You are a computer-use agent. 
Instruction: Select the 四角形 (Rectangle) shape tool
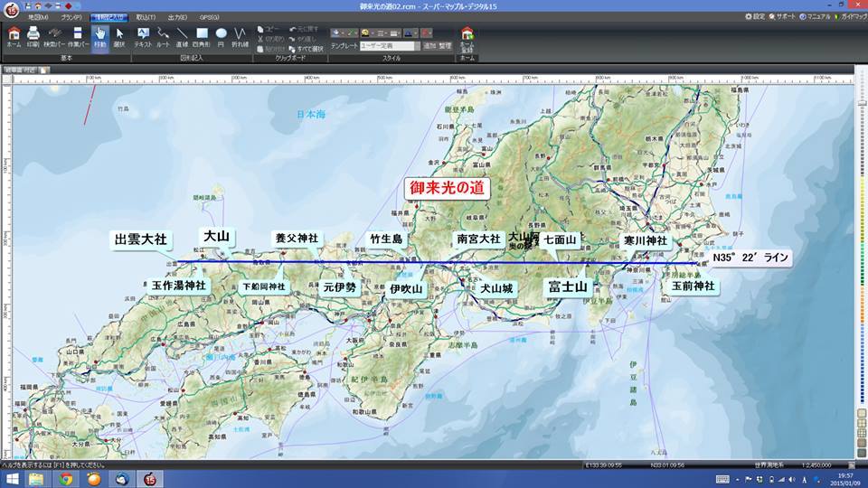[x=203, y=36]
